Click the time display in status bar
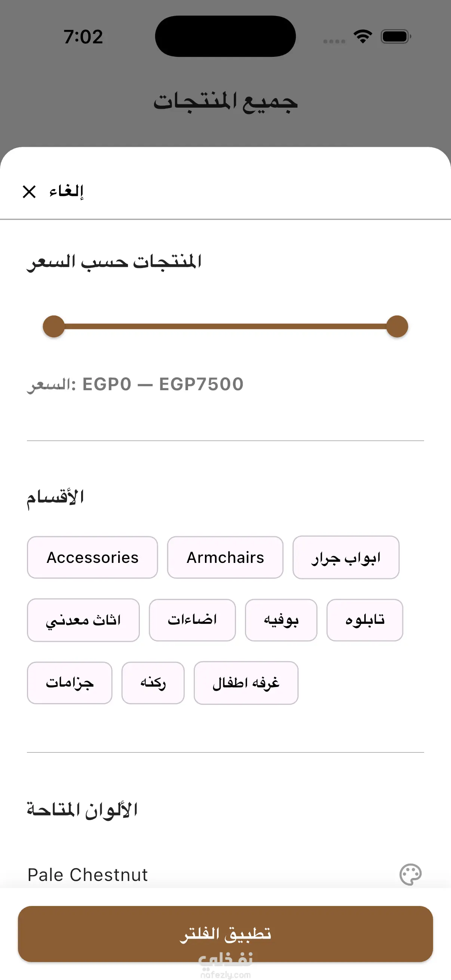Viewport: 451px width, 980px height. tap(83, 37)
